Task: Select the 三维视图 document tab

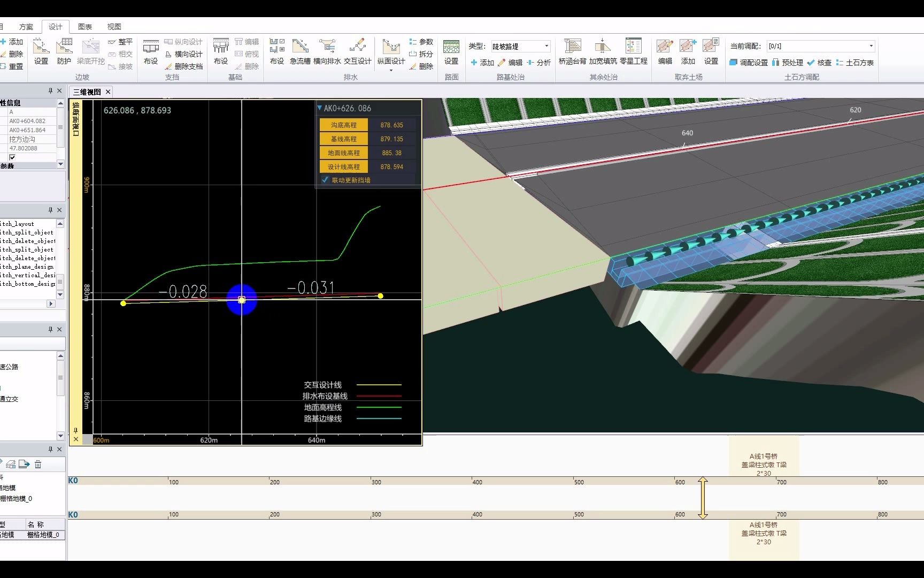Action: tap(88, 92)
